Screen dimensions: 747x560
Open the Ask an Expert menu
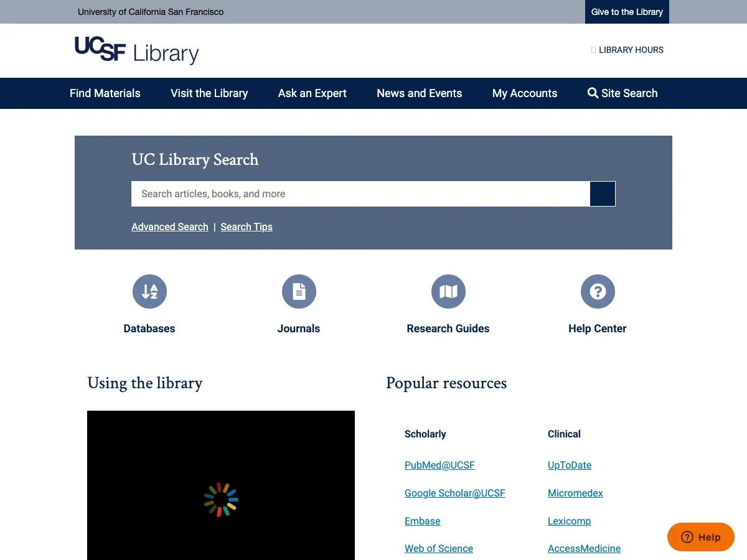coord(312,93)
